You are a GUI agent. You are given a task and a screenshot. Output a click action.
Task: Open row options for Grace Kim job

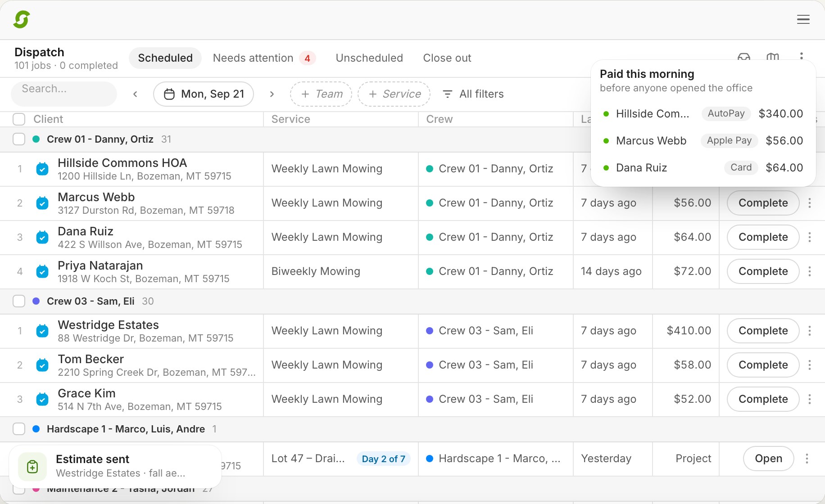click(x=810, y=399)
